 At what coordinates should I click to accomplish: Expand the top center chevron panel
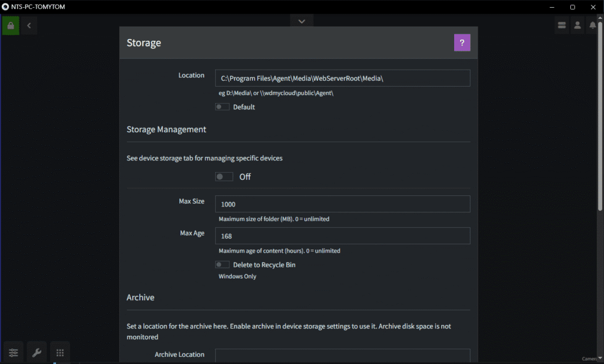point(301,21)
